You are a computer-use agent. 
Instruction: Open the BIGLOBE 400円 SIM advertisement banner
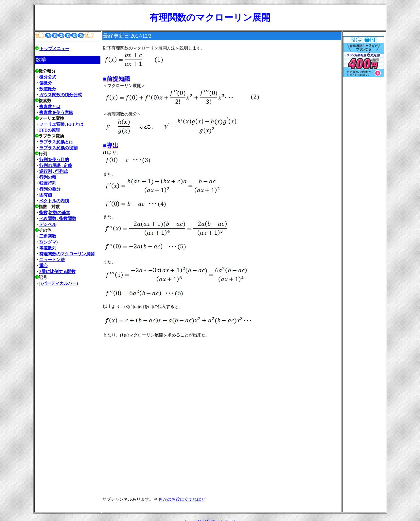[x=363, y=57]
